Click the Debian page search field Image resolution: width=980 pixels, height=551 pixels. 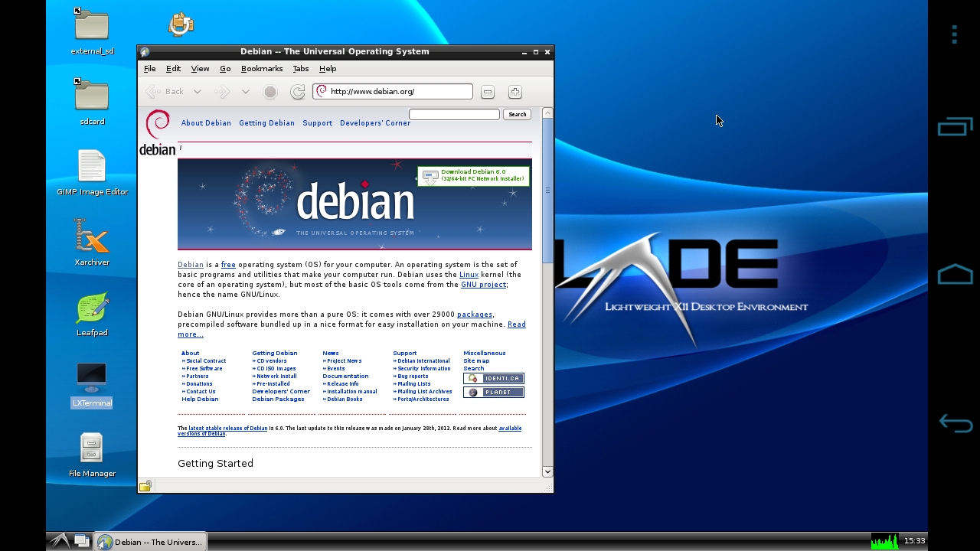point(454,114)
